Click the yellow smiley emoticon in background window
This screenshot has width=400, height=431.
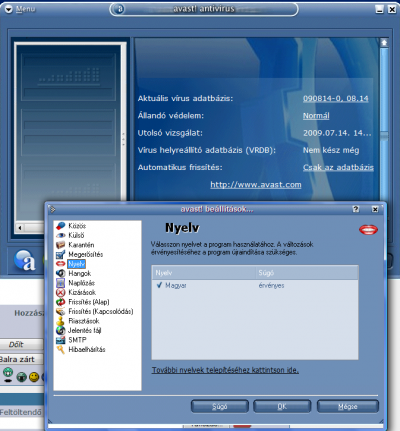(x=34, y=377)
